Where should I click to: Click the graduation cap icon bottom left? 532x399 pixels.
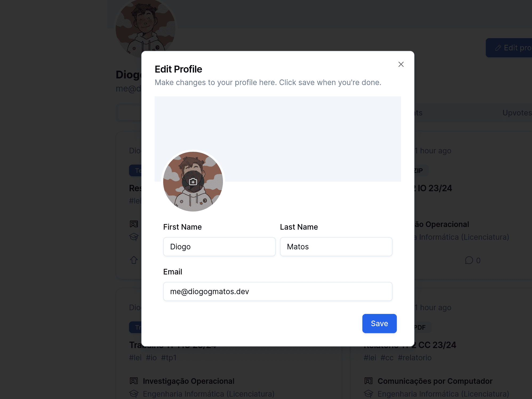134,394
